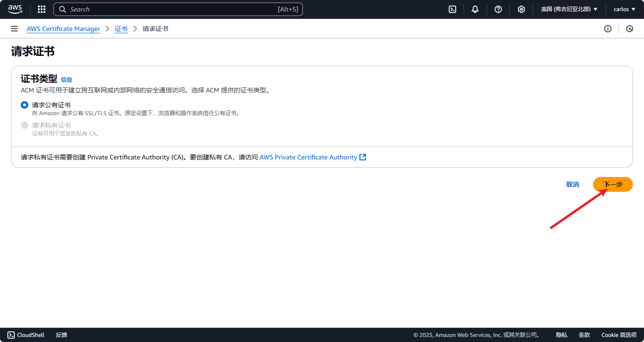Click the search field in the top bar
The height and width of the screenshot is (342, 644).
(178, 9)
